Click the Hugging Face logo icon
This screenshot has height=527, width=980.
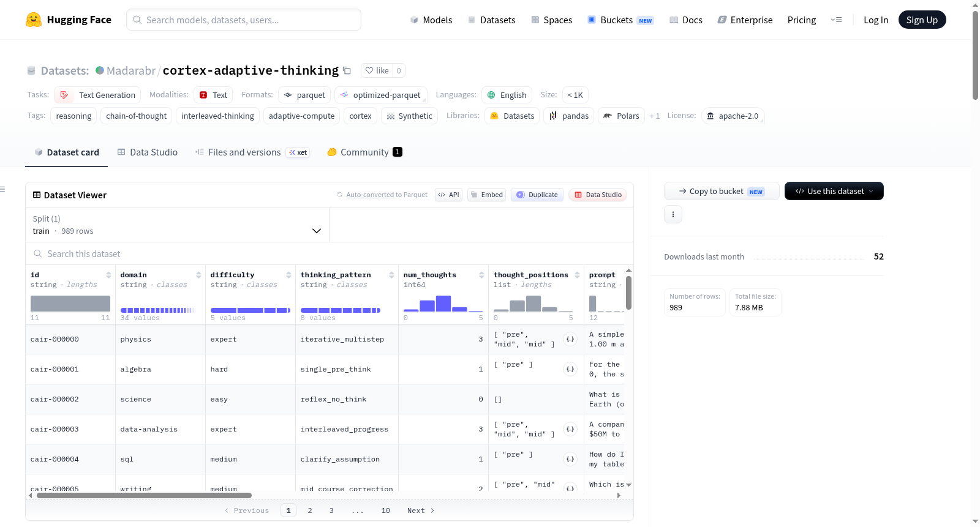point(34,20)
